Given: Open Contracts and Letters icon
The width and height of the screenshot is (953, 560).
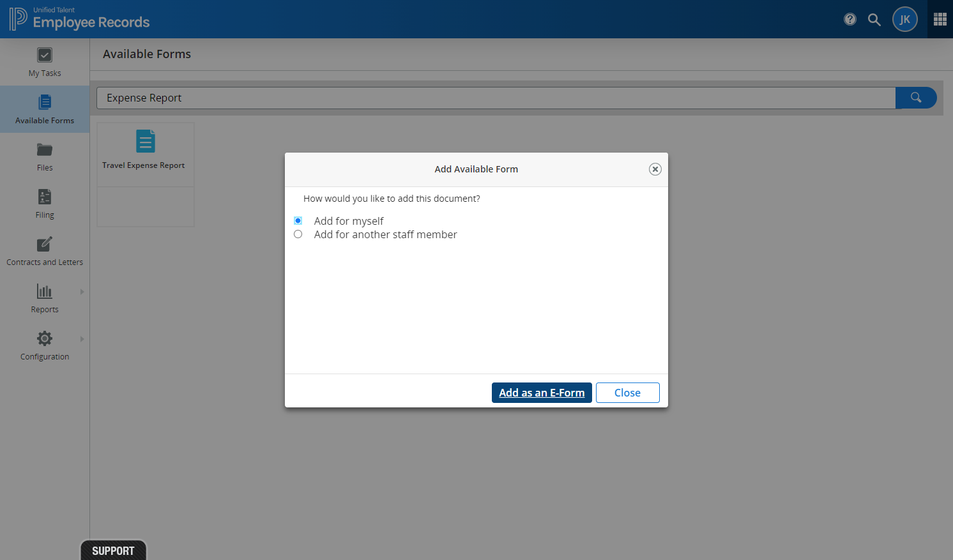Looking at the screenshot, I should [45, 244].
